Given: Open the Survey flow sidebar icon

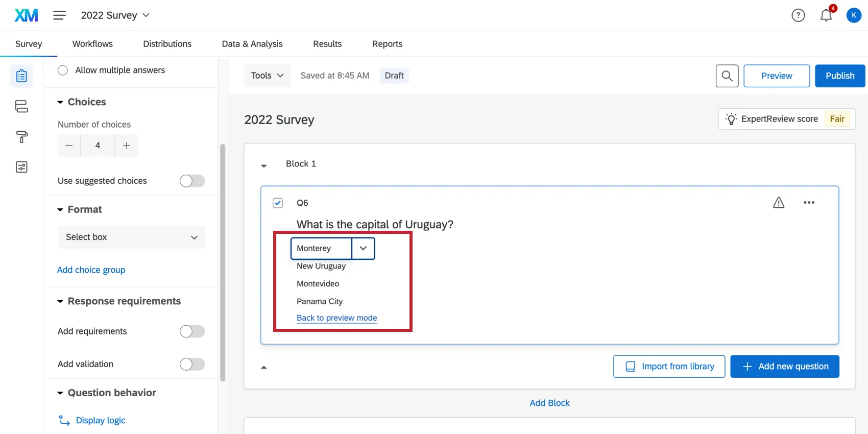Looking at the screenshot, I should (21, 106).
